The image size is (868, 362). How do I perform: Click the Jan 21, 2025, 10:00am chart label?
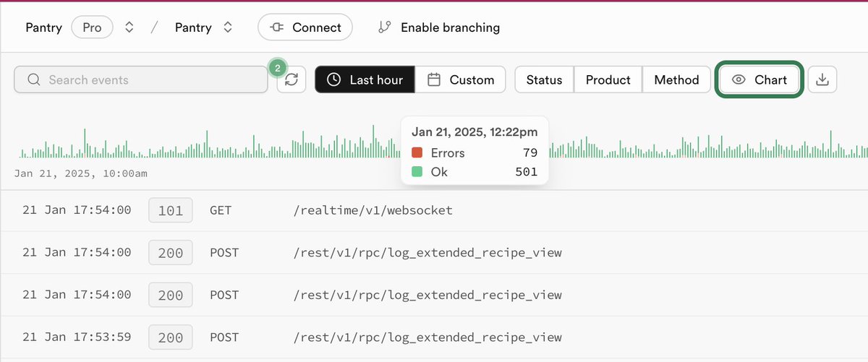coord(80,174)
